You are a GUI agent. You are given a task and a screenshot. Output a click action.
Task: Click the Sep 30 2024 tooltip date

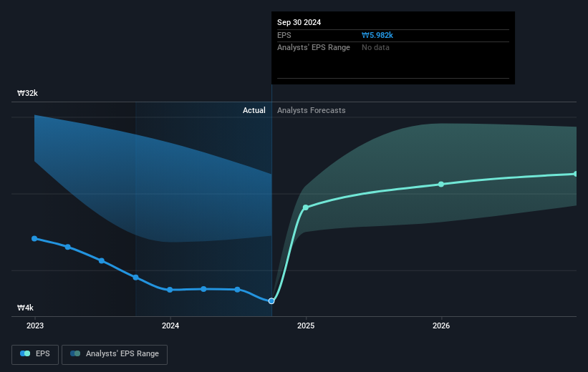click(x=299, y=22)
